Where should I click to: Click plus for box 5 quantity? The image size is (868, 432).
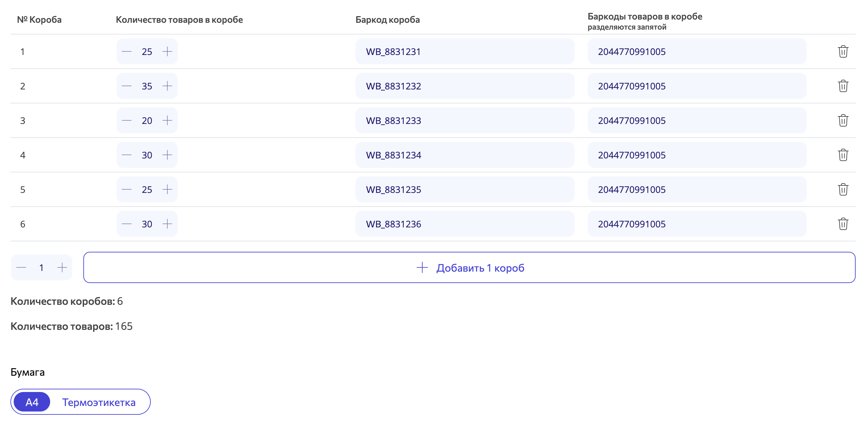167,189
